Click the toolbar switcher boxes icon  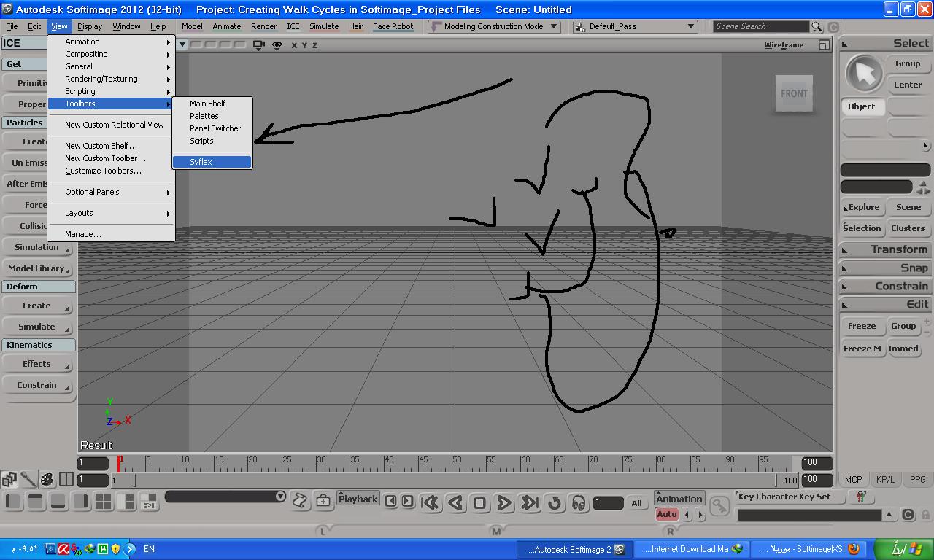(x=9, y=479)
